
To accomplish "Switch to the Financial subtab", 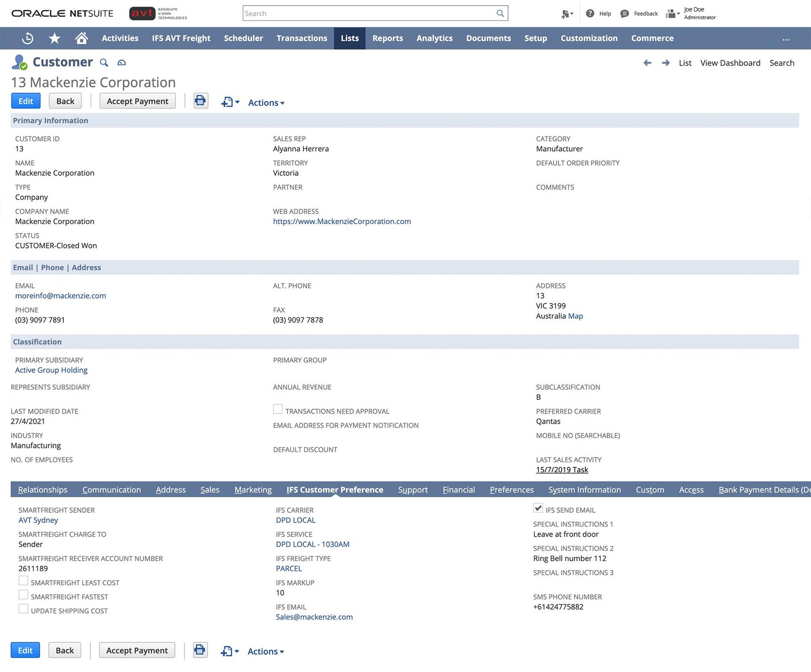I will click(x=459, y=490).
